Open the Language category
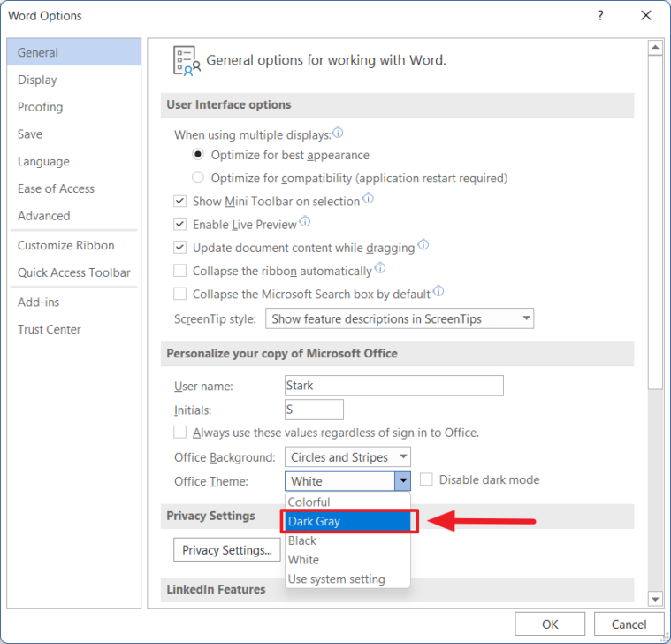Viewport: 671px width, 644px height. click(74, 161)
